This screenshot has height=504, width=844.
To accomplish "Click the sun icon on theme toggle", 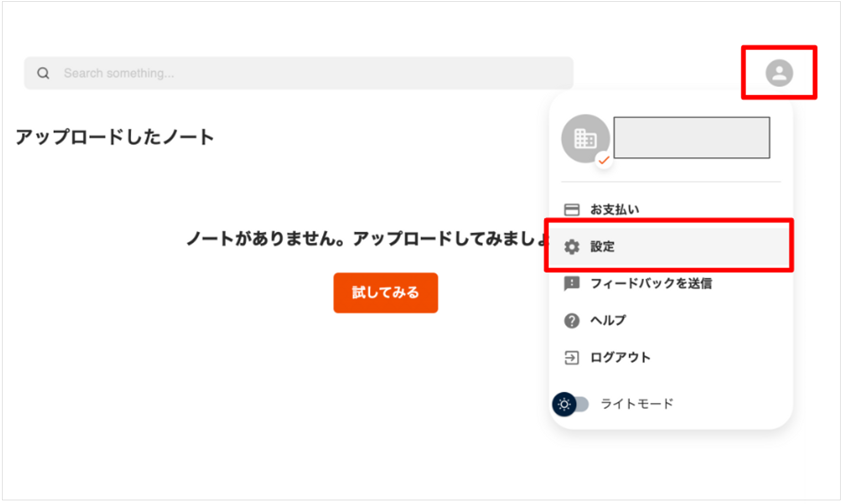I will pyautogui.click(x=564, y=404).
